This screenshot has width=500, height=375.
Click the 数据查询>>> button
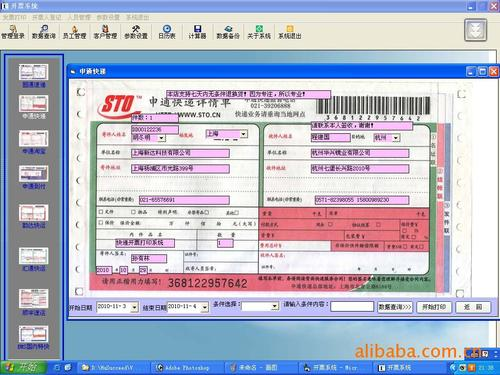[395, 307]
